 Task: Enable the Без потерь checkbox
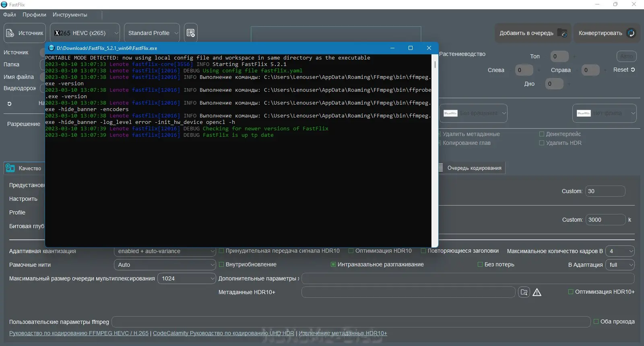[480, 264]
